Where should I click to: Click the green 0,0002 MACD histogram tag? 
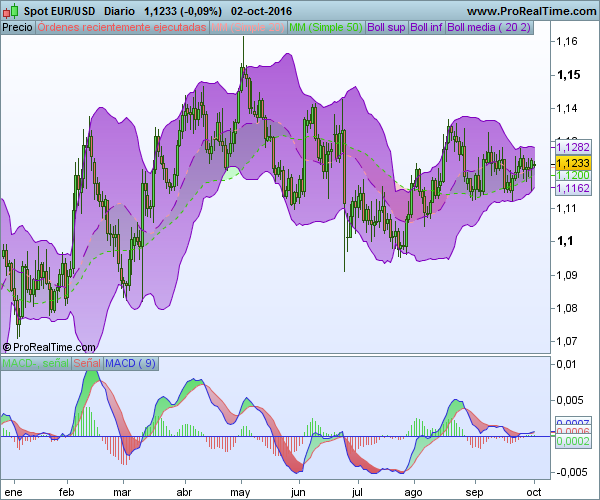(x=573, y=441)
